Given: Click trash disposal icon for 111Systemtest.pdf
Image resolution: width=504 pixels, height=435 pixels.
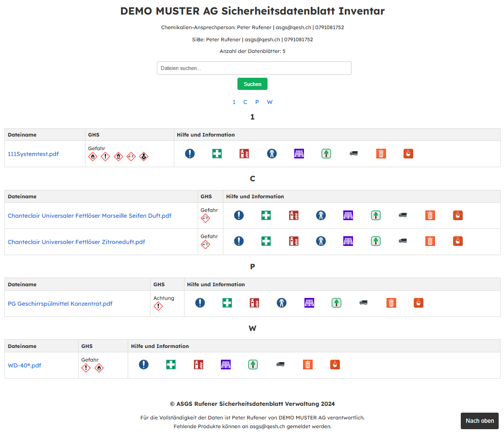Looking at the screenshot, I should (x=381, y=154).
